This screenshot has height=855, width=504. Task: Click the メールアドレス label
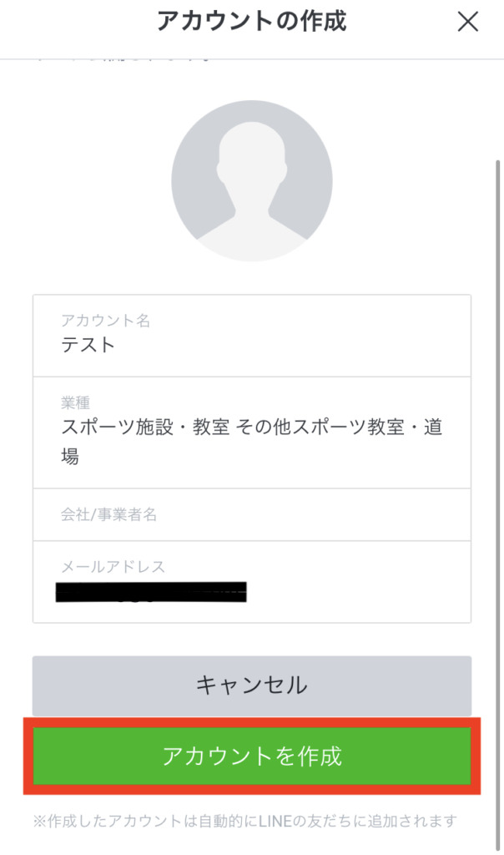point(113,567)
